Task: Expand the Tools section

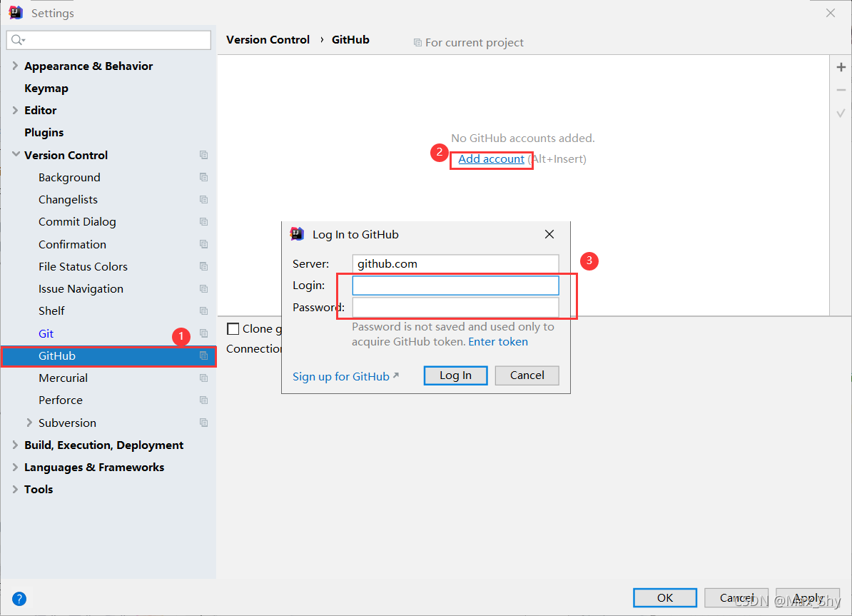Action: (15, 490)
